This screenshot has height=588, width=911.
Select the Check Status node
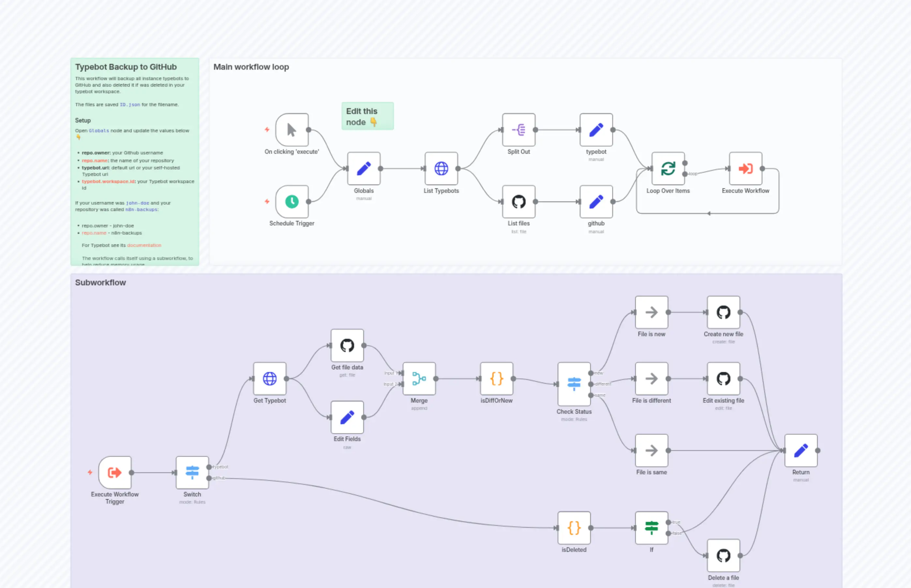click(x=574, y=384)
